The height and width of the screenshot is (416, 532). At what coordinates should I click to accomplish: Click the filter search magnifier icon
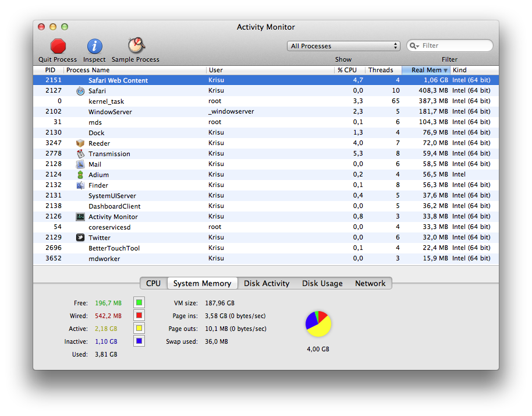414,46
